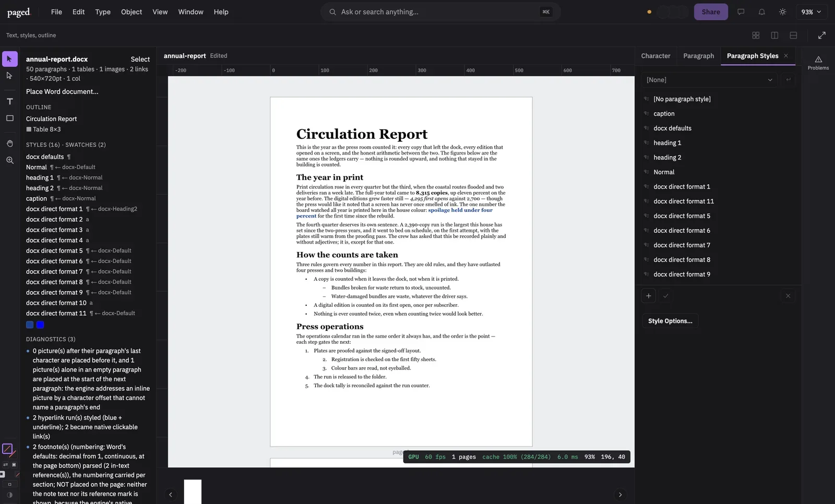835x504 pixels.
Task: Switch to the Character tab
Action: 655,56
